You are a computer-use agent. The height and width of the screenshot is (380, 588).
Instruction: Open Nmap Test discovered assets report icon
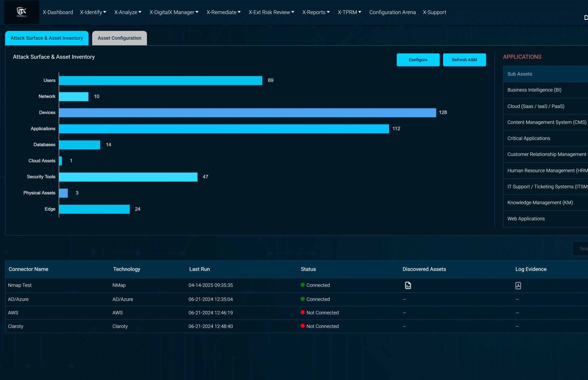[x=408, y=285]
